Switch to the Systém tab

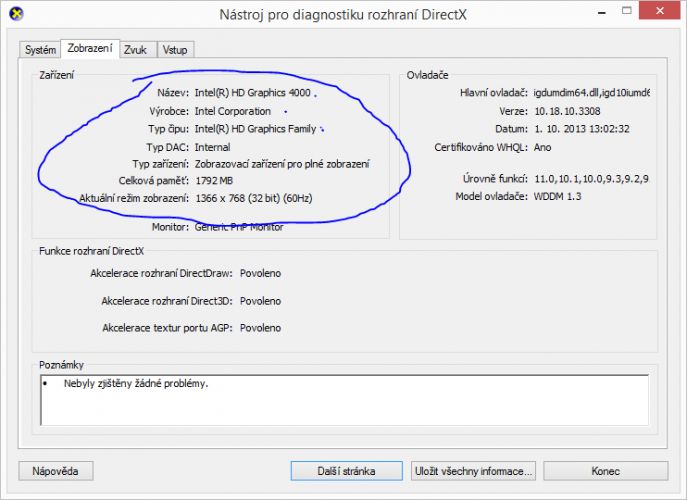pos(40,50)
